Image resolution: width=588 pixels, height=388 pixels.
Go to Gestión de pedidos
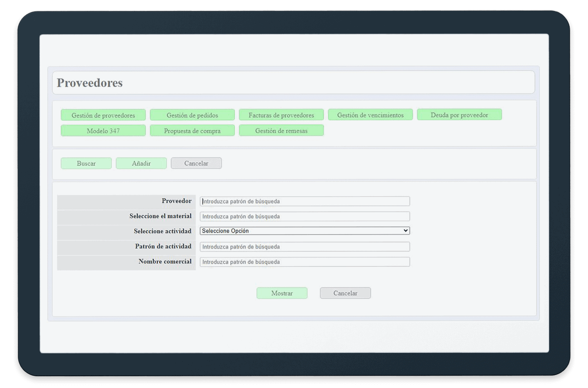[192, 115]
